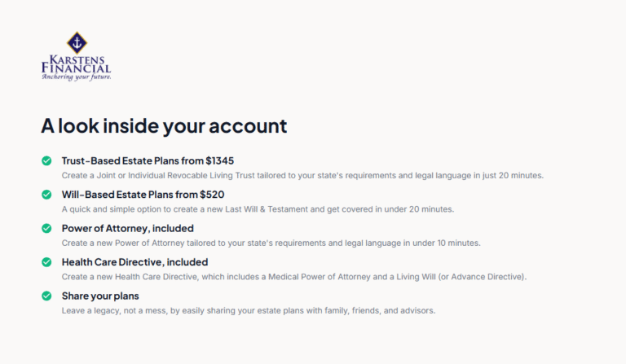Click the green check beside Will-Based Estate Plans
The image size is (626, 364).
point(46,195)
